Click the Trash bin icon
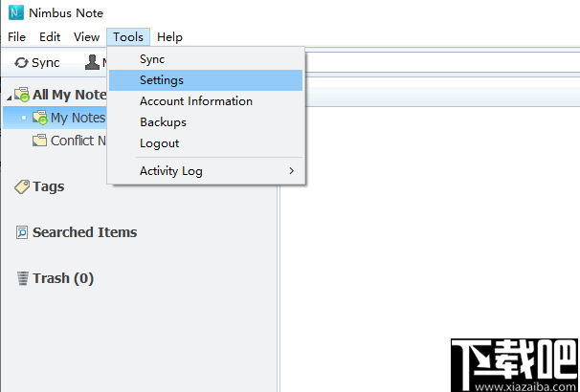Screen dimensions: 580x392 tap(23, 278)
